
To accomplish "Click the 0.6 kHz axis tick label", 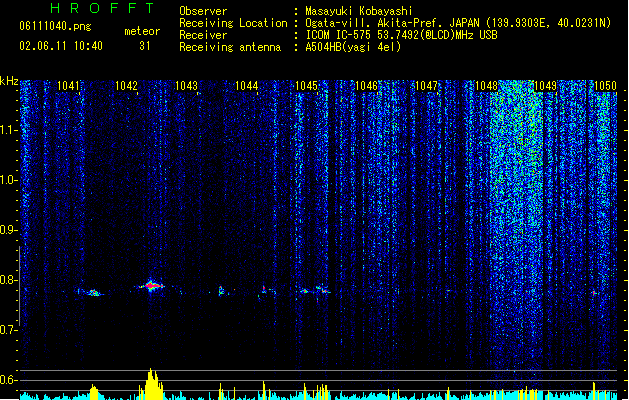I will click(x=8, y=380).
